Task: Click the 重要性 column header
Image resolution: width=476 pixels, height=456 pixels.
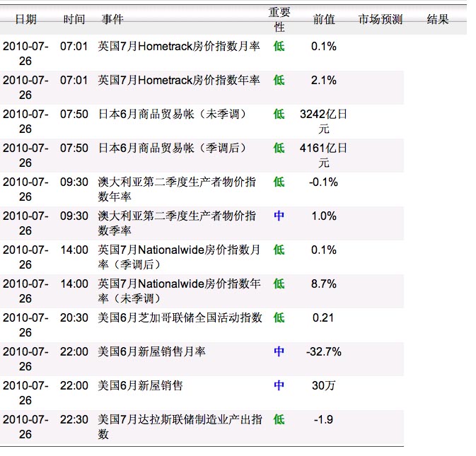Action: click(279, 19)
